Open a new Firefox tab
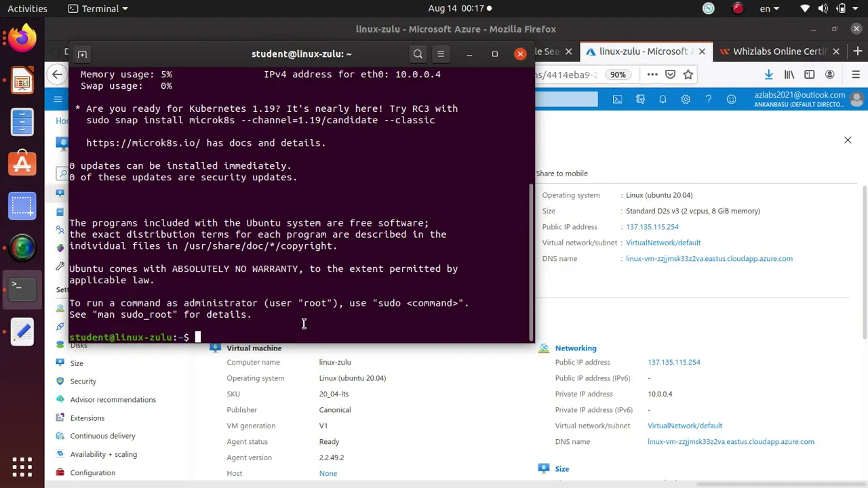The height and width of the screenshot is (488, 868). coord(858,52)
